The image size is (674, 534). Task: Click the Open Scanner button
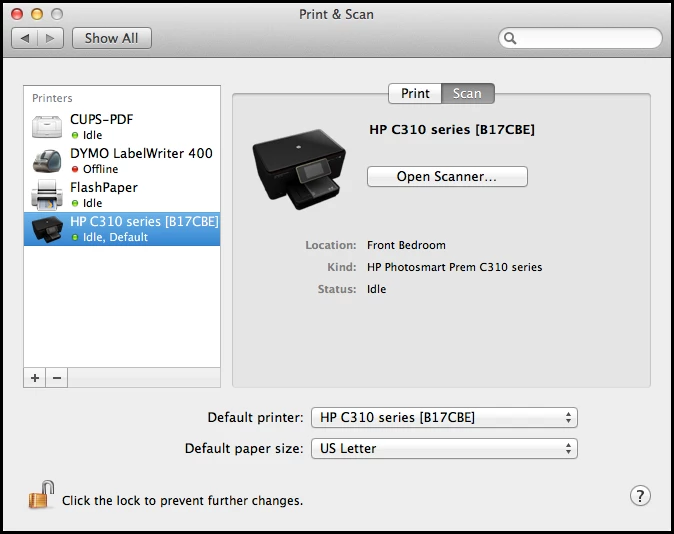point(447,176)
